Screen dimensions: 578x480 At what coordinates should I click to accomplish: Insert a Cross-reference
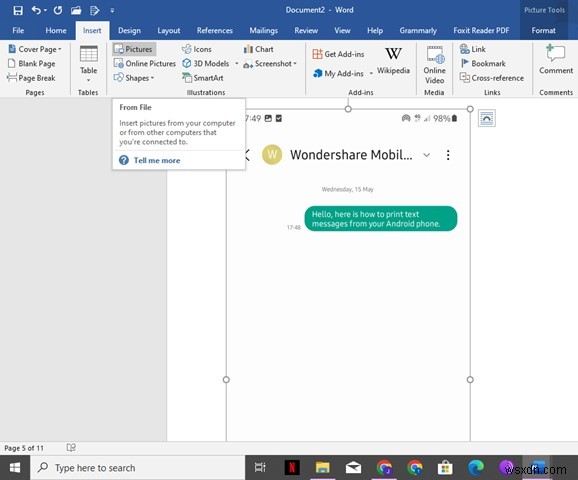(492, 78)
